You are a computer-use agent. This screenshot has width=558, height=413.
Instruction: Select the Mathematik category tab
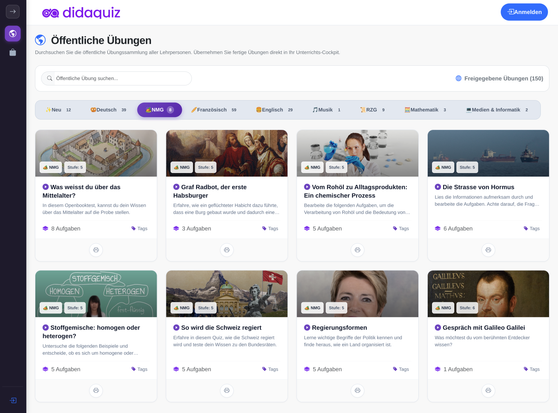click(425, 110)
